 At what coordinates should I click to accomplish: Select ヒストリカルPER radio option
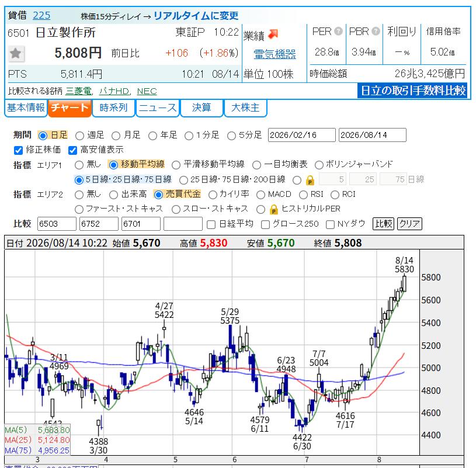coord(260,209)
